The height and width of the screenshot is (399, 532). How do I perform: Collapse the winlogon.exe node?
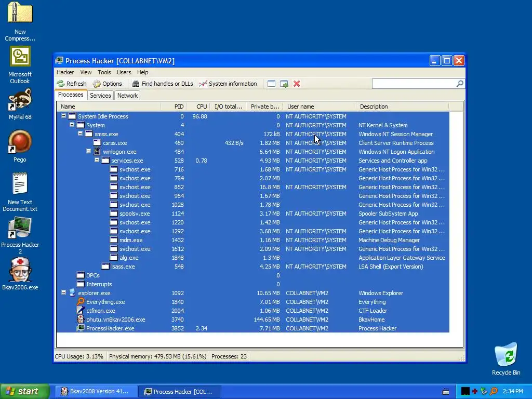coord(88,151)
